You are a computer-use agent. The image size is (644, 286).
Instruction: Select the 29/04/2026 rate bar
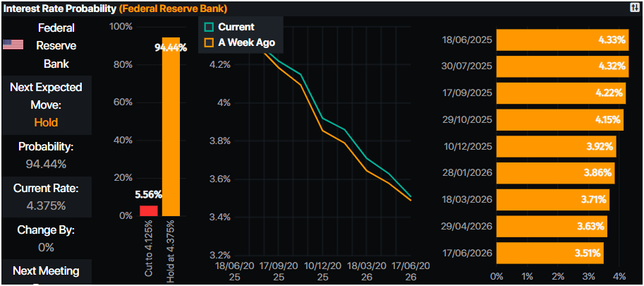pos(551,227)
